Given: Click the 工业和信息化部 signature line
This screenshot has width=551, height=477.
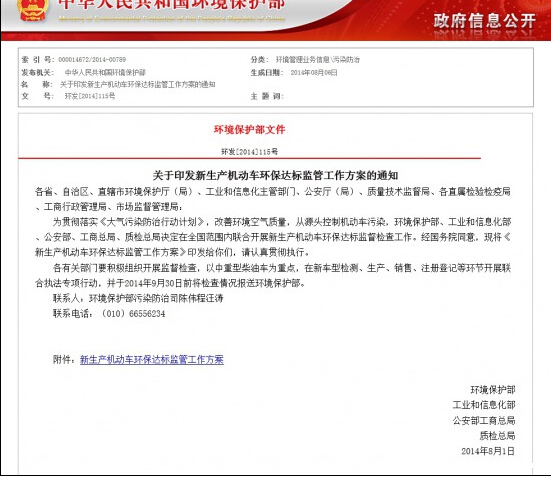Looking at the screenshot, I should [x=484, y=405].
